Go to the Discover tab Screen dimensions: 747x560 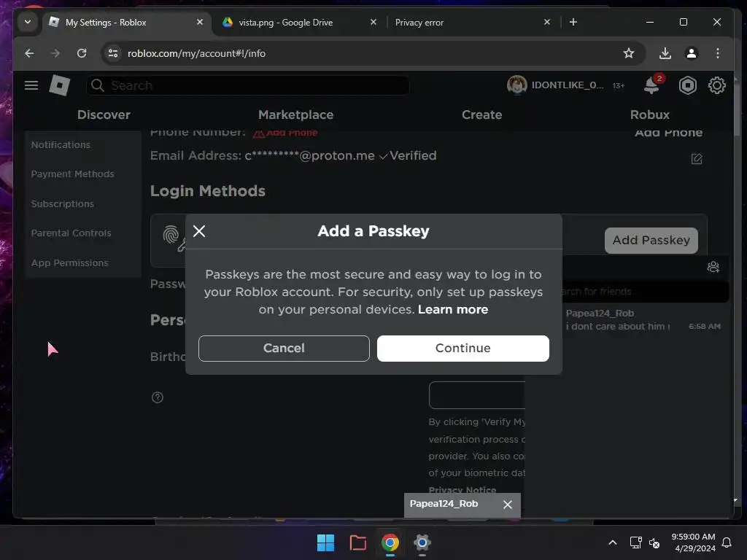(104, 114)
